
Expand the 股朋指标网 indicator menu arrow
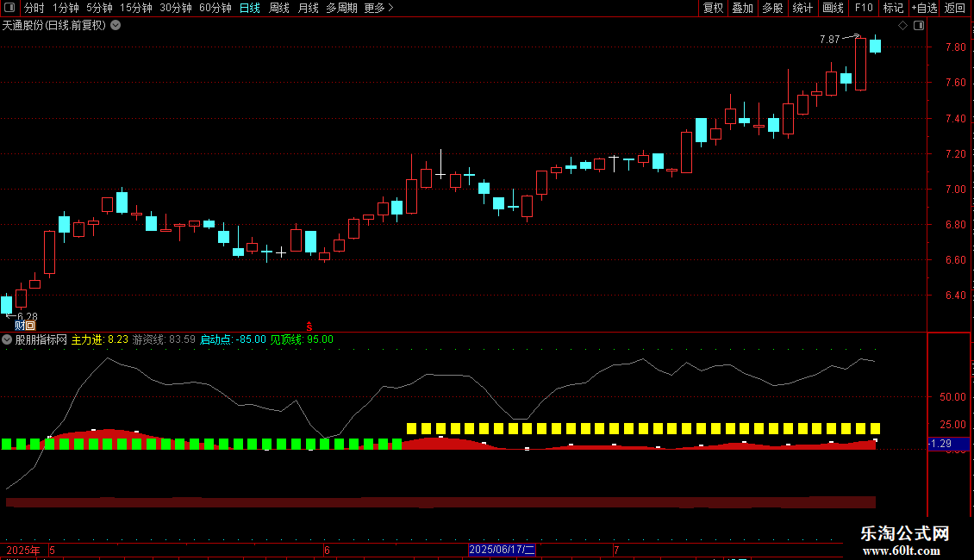[x=7, y=339]
